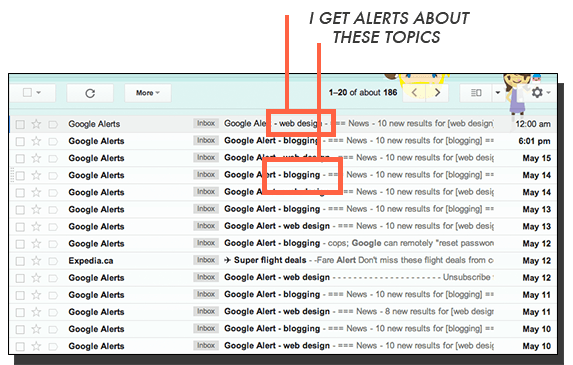
Task: Go to newer messages with left arrow
Action: click(x=414, y=93)
